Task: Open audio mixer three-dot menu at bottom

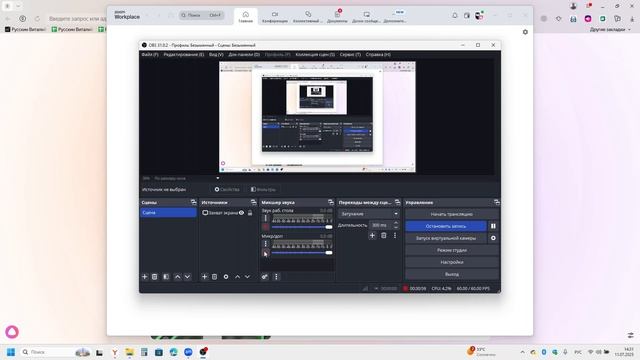Action: 276,277
